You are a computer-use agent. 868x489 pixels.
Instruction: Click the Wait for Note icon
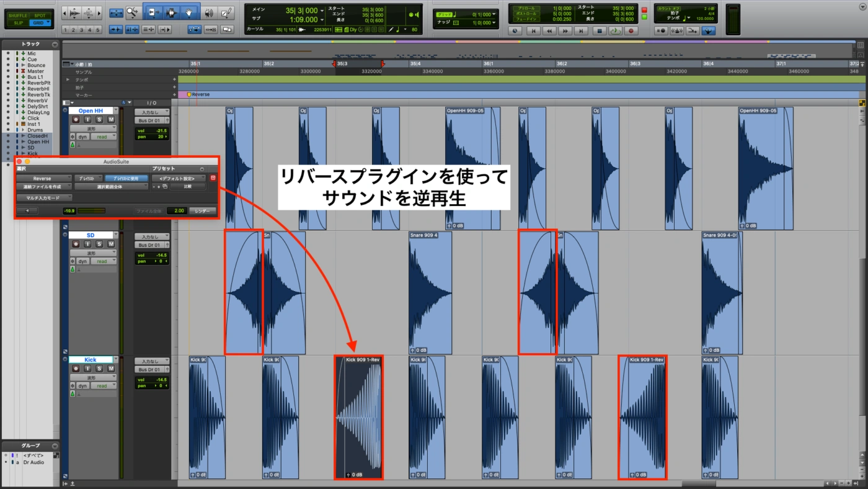[x=661, y=30]
